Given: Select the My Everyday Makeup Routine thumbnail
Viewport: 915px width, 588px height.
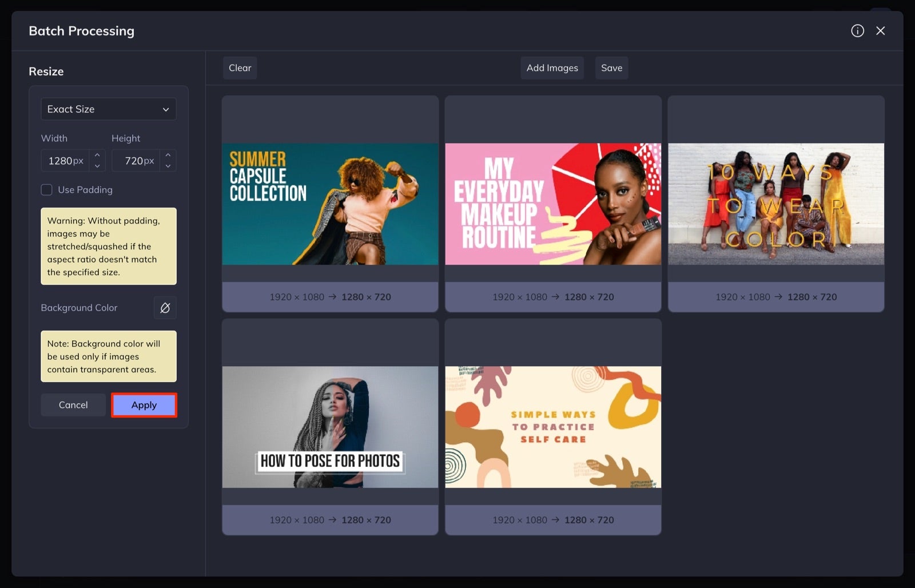Looking at the screenshot, I should tap(553, 204).
